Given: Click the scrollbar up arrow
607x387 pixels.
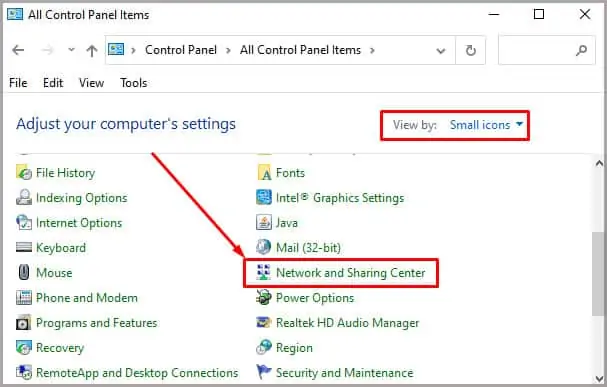Looking at the screenshot, I should pyautogui.click(x=599, y=163).
